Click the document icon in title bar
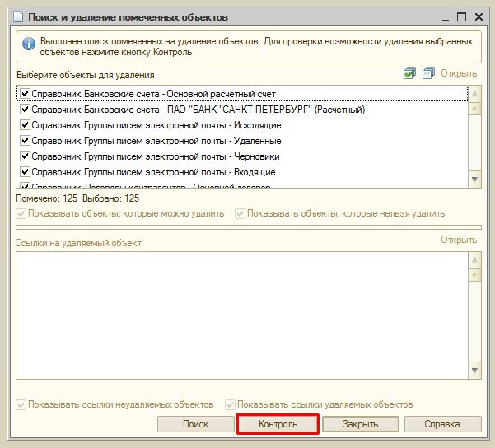This screenshot has height=448, width=495. pyautogui.click(x=15, y=16)
